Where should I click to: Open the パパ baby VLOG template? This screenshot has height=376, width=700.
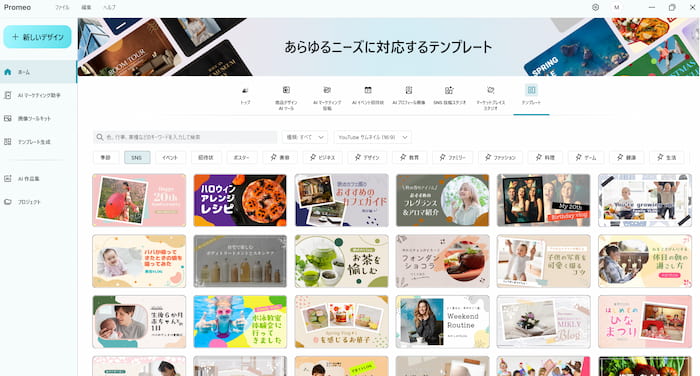139,261
